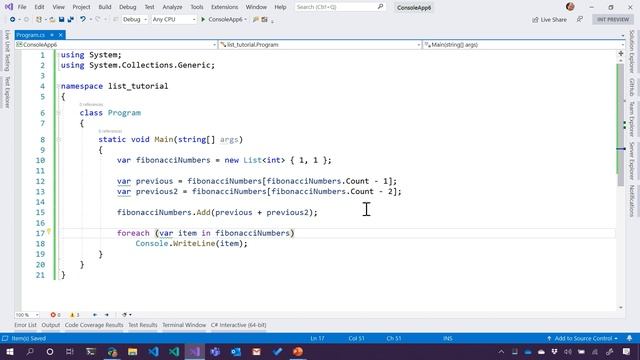Go to next issue arrow below editor

107,315
